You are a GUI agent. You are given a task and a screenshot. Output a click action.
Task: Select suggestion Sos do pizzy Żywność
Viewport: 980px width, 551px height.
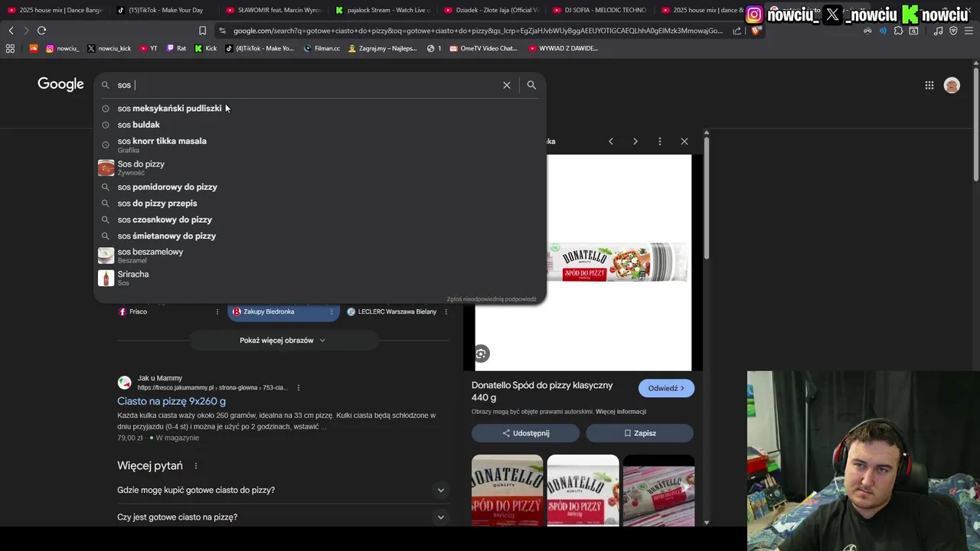click(320, 168)
